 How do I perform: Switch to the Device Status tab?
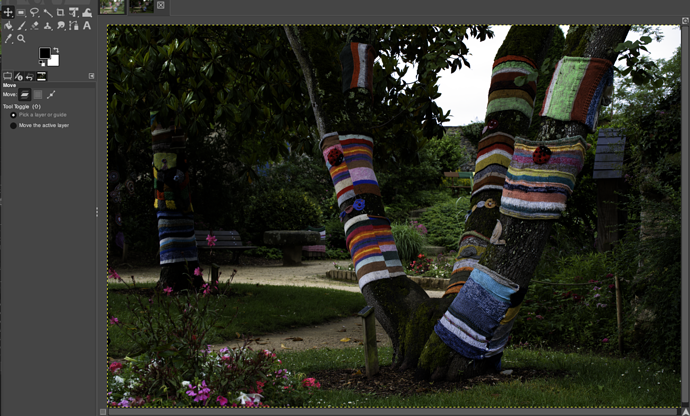click(x=18, y=77)
